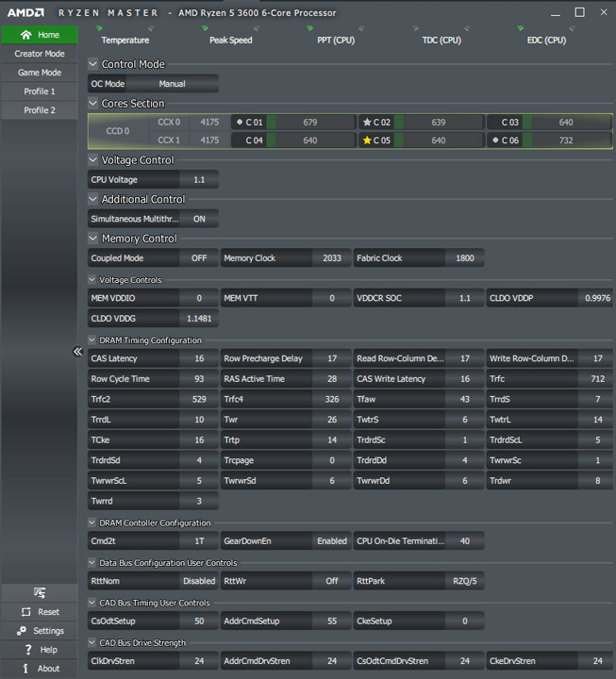Click the CsOdtSetup 50 value
Image resolution: width=616 pixels, height=679 pixels.
(199, 621)
